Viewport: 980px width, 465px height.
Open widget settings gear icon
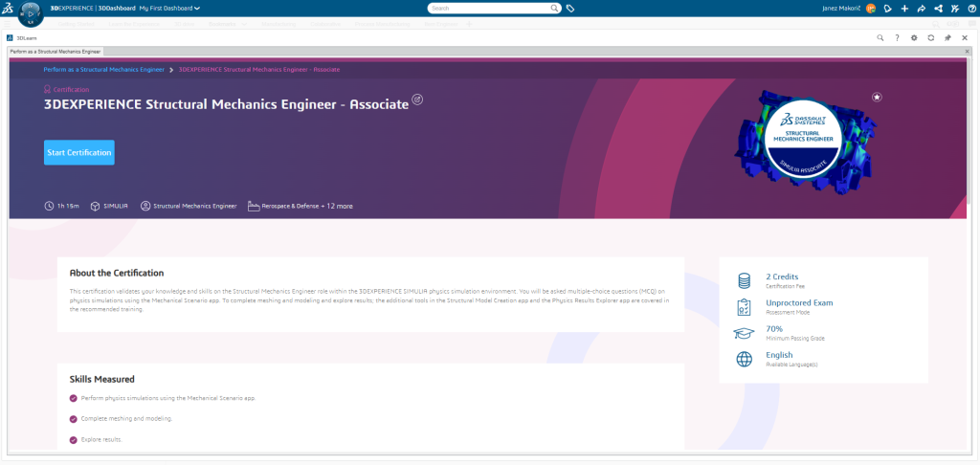(914, 38)
